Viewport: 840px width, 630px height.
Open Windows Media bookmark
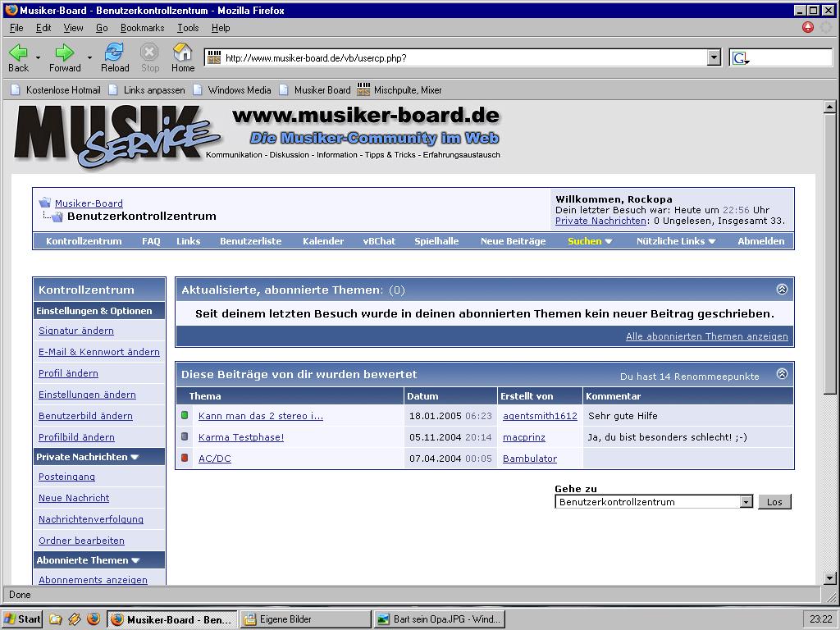coord(232,90)
